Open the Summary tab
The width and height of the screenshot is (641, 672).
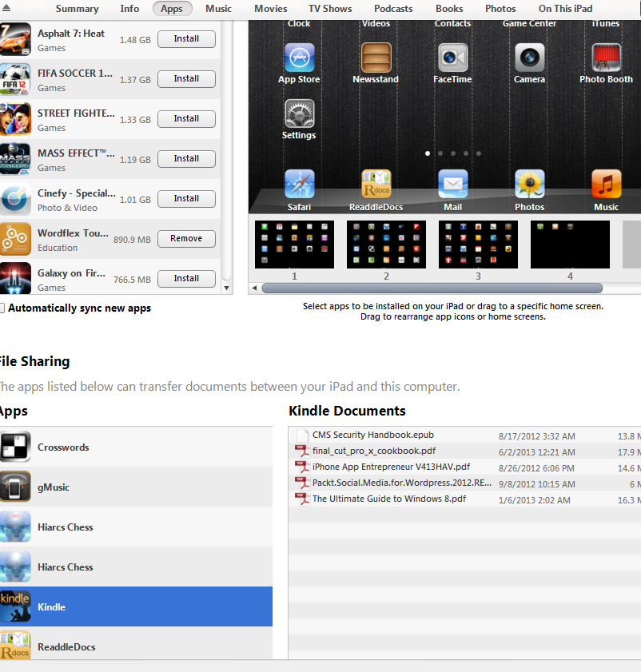tap(78, 9)
